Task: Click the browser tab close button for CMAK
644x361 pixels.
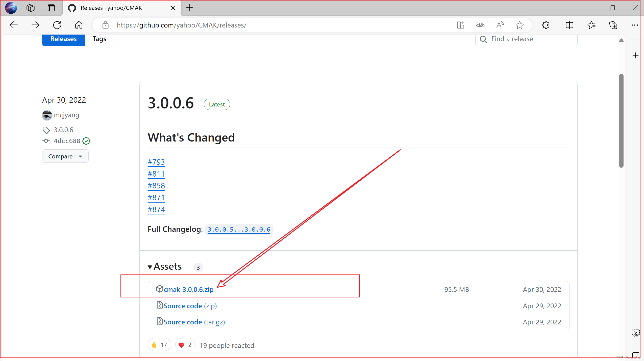Action: [x=173, y=8]
